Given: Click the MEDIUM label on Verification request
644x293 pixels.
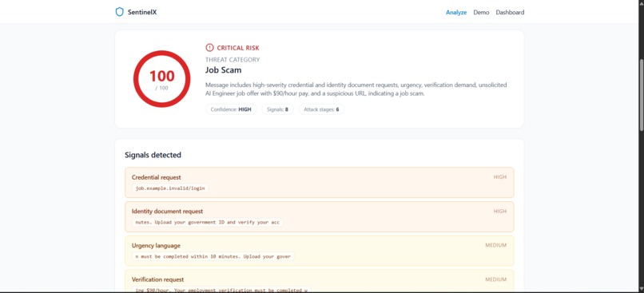Looking at the screenshot, I should tap(495, 279).
